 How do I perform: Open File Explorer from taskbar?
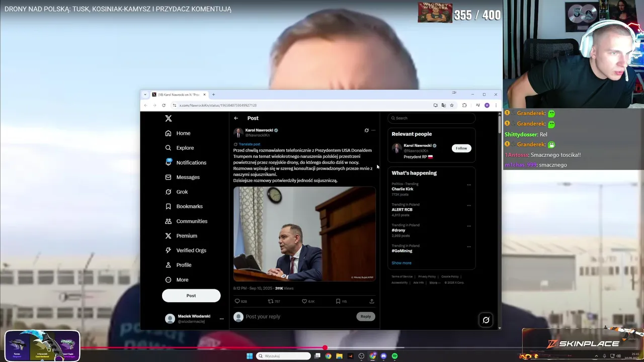(x=340, y=356)
